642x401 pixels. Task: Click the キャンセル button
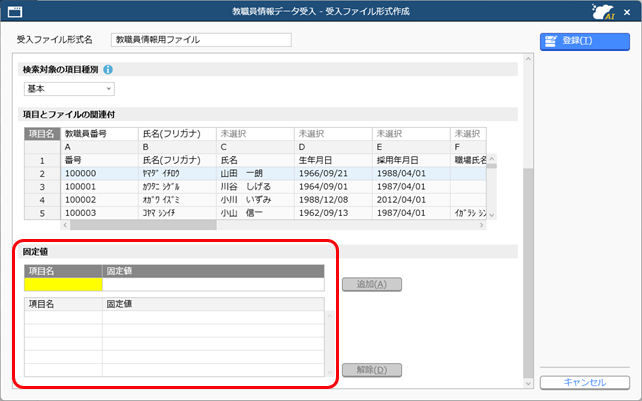(585, 383)
